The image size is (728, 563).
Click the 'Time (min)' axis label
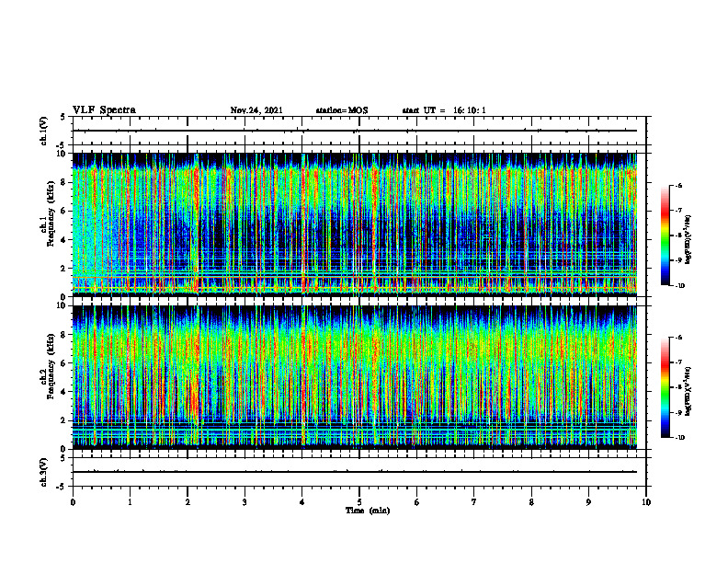[x=368, y=511]
